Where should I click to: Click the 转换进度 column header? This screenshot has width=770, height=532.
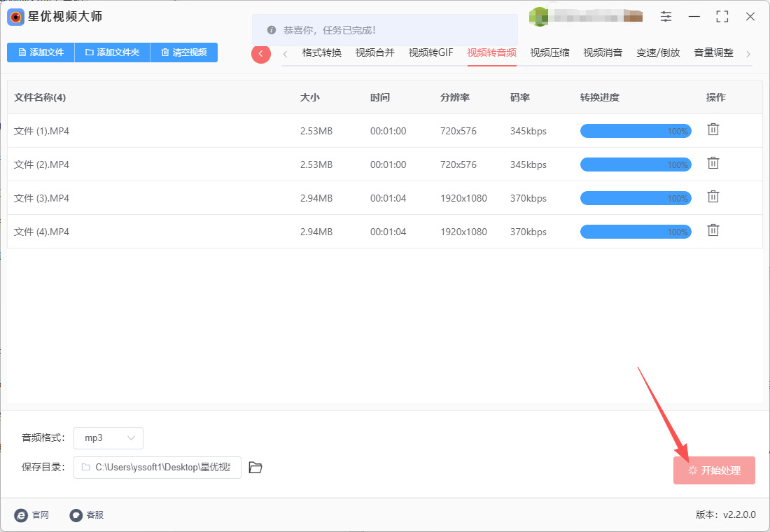(x=600, y=97)
